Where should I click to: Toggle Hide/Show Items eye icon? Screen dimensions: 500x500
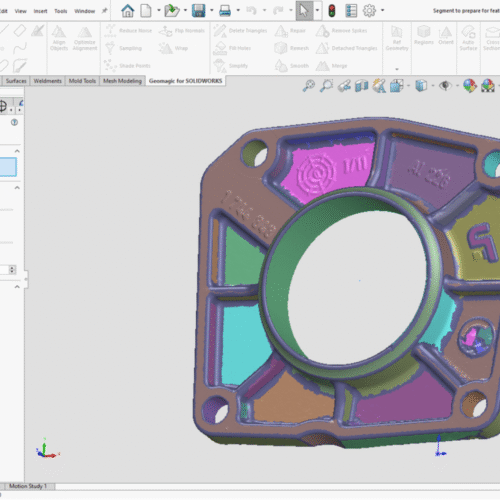(x=445, y=86)
